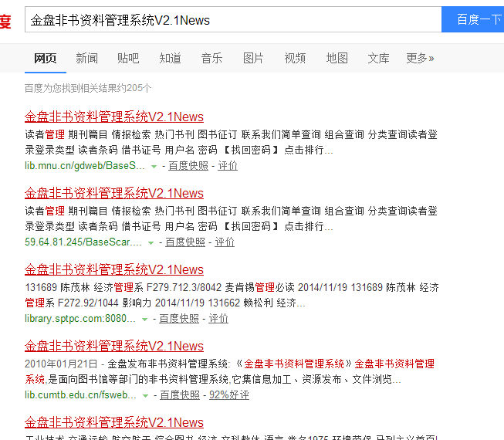The width and height of the screenshot is (504, 440).
Task: Open 百度快照 for lib.cumtb.edu.cn result
Action: point(180,394)
